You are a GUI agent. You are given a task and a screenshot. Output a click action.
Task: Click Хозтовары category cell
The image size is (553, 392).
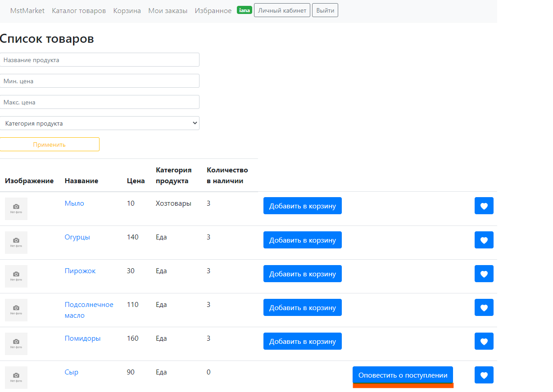click(173, 203)
